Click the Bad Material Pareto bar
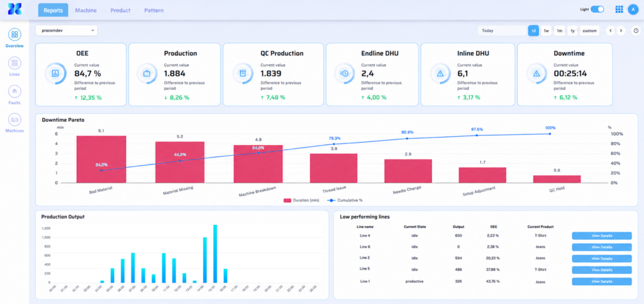 tap(101, 159)
